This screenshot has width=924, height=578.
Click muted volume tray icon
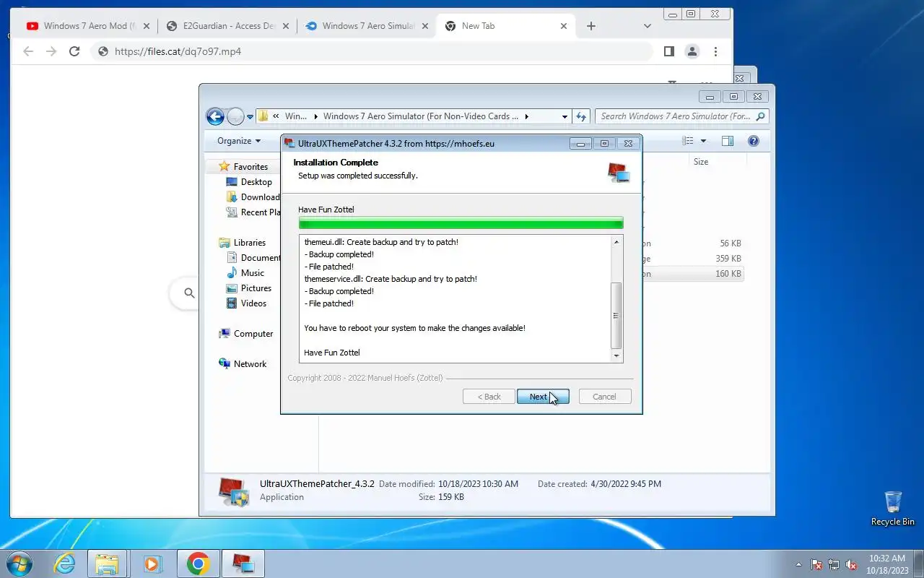point(852,564)
